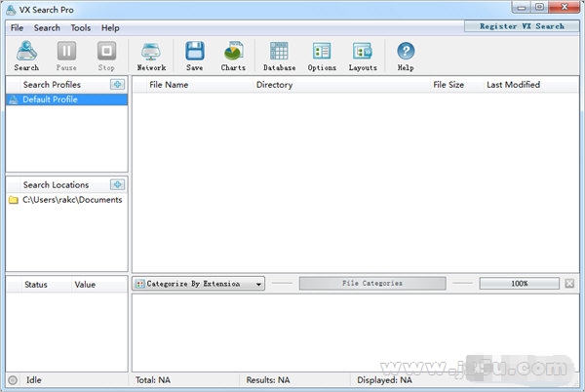Select the Default Profile entry

[66, 99]
